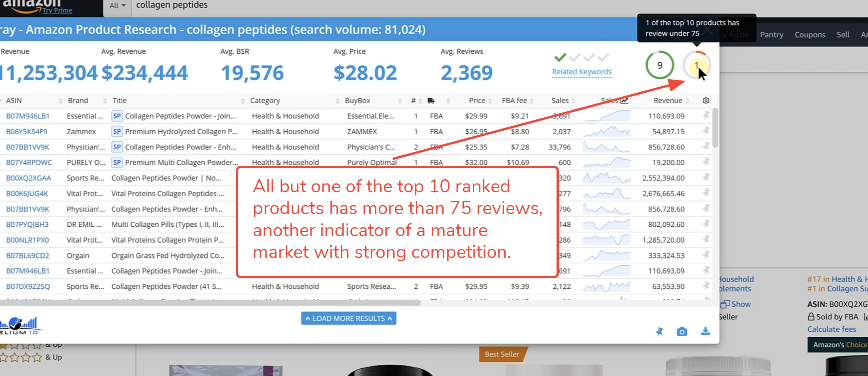
Task: Open column settings via the gear icon
Action: click(x=706, y=100)
